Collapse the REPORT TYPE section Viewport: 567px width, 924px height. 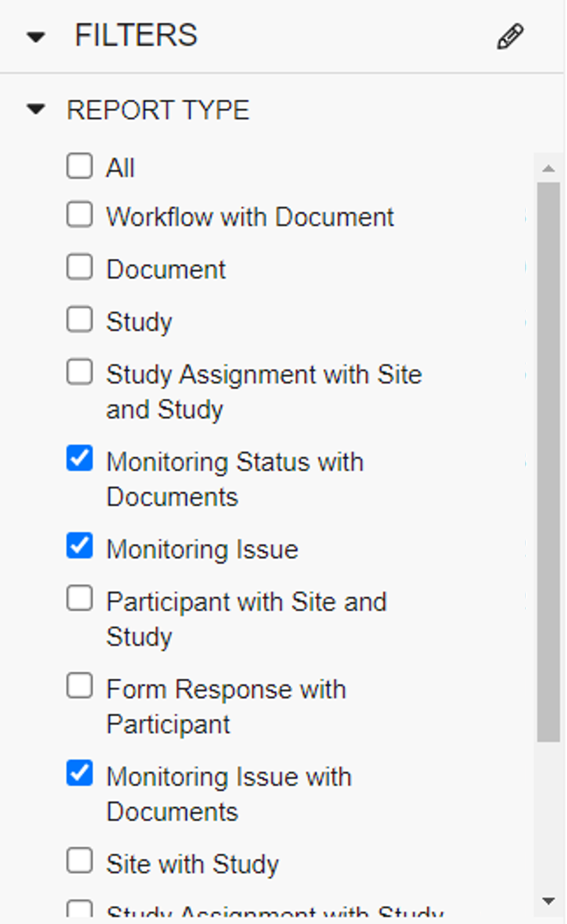tap(36, 109)
